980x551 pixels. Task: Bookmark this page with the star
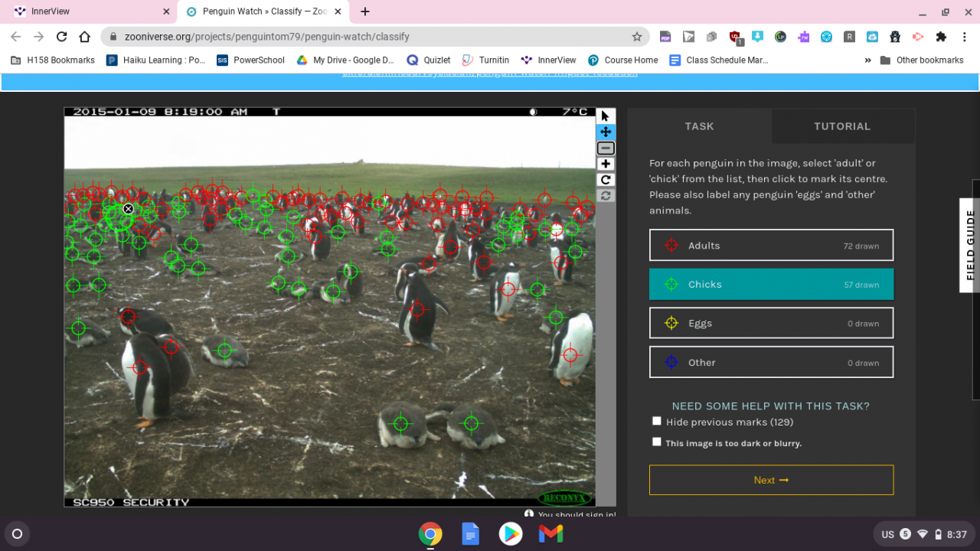[x=636, y=37]
